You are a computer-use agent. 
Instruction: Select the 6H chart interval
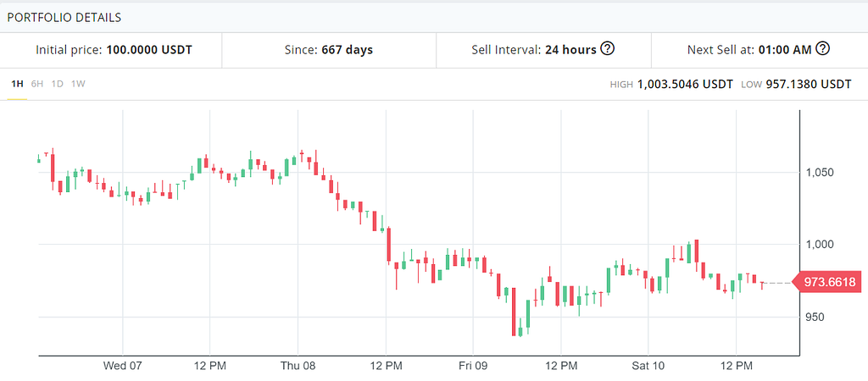37,84
